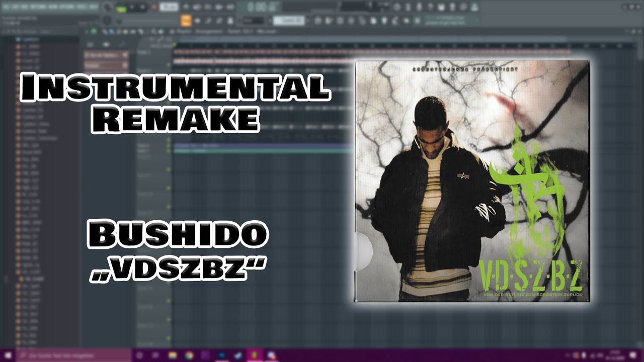This screenshot has height=362, width=644.
Task: Toggle the green pattern/song mode switch
Action: (x=121, y=8)
